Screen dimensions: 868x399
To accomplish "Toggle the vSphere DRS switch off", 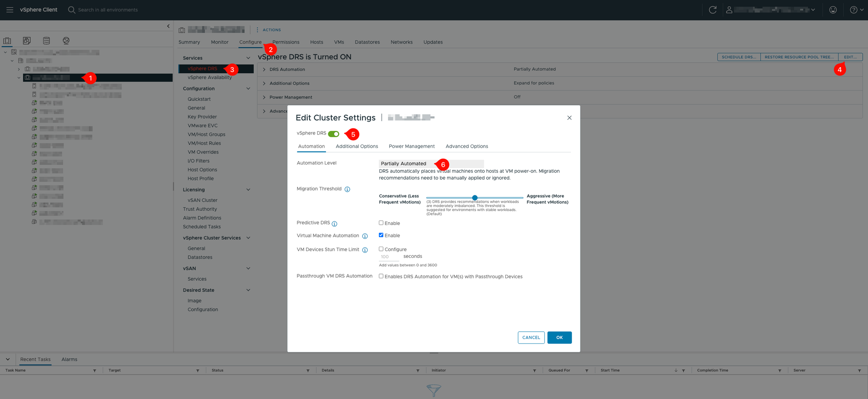I will [333, 134].
